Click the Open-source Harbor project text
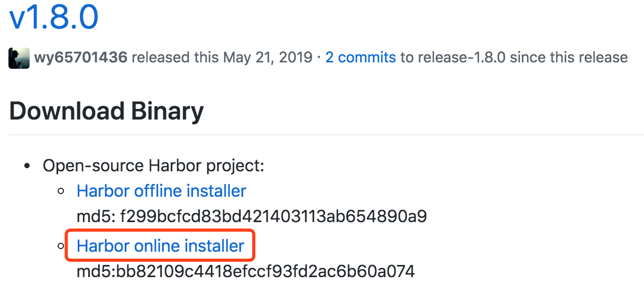Screen dimensions: 644x293 coord(153,166)
